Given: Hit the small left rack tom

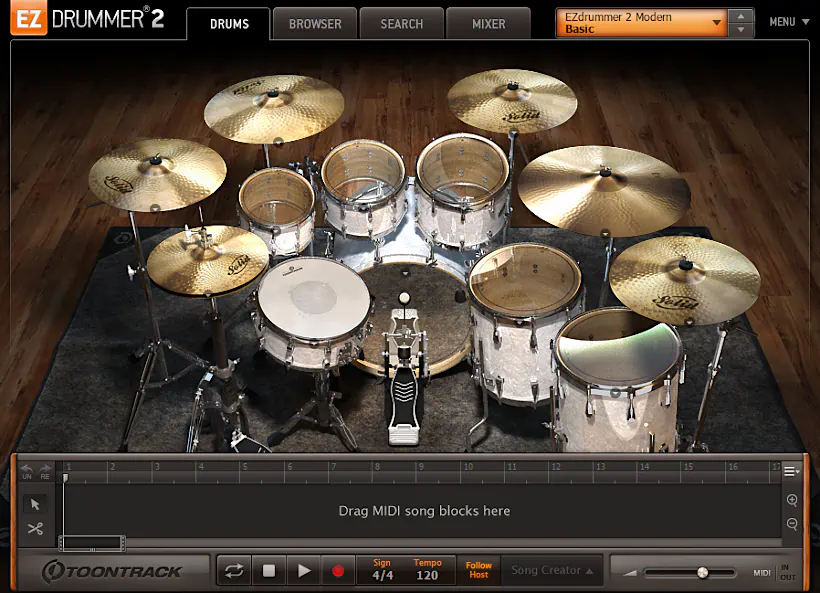Looking at the screenshot, I should click(277, 196).
